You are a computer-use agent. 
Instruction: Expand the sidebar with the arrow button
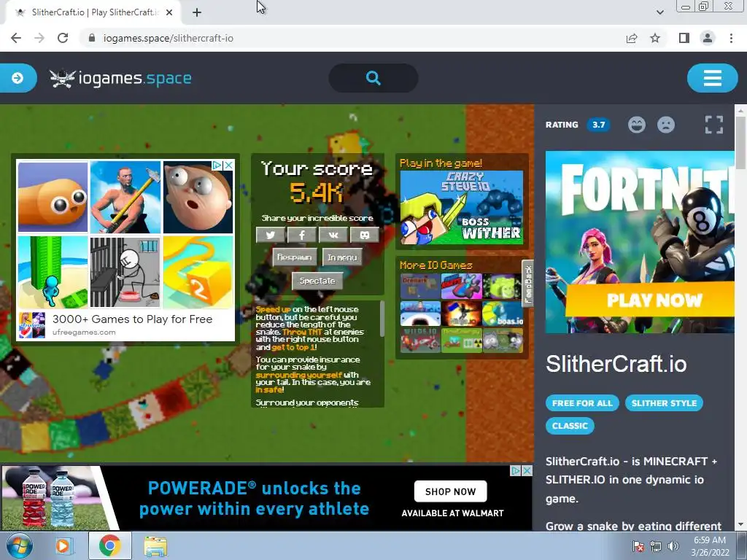click(18, 78)
